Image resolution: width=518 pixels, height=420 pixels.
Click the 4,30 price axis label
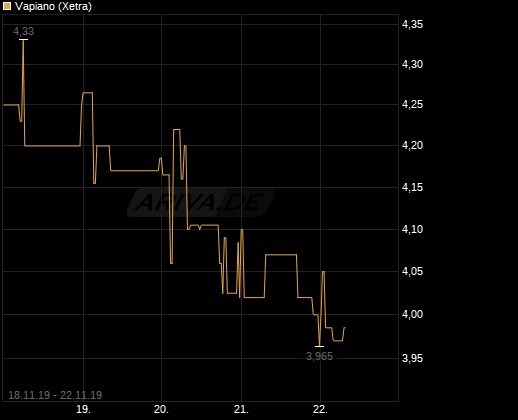pos(412,64)
